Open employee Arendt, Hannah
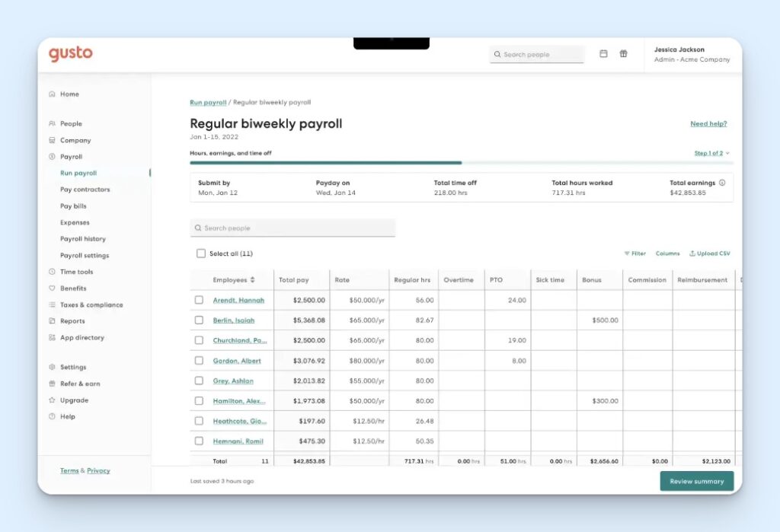The height and width of the screenshot is (532, 780). pyautogui.click(x=238, y=301)
